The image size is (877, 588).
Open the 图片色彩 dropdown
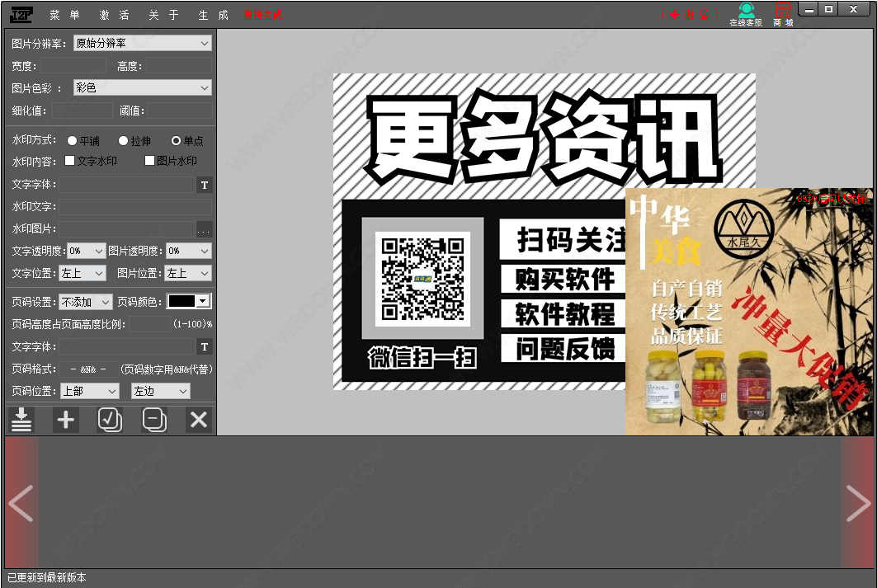[143, 87]
